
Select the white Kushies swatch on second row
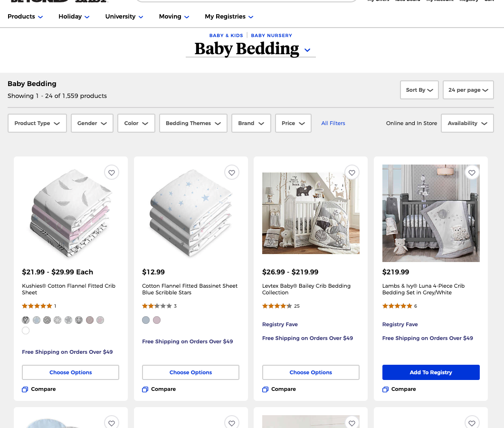[26, 331]
